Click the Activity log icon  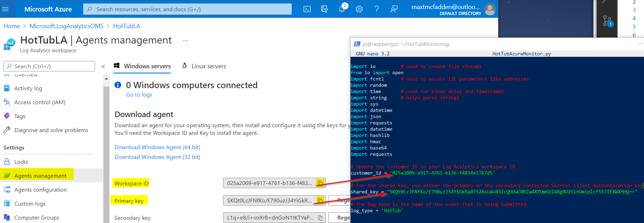coord(7,88)
